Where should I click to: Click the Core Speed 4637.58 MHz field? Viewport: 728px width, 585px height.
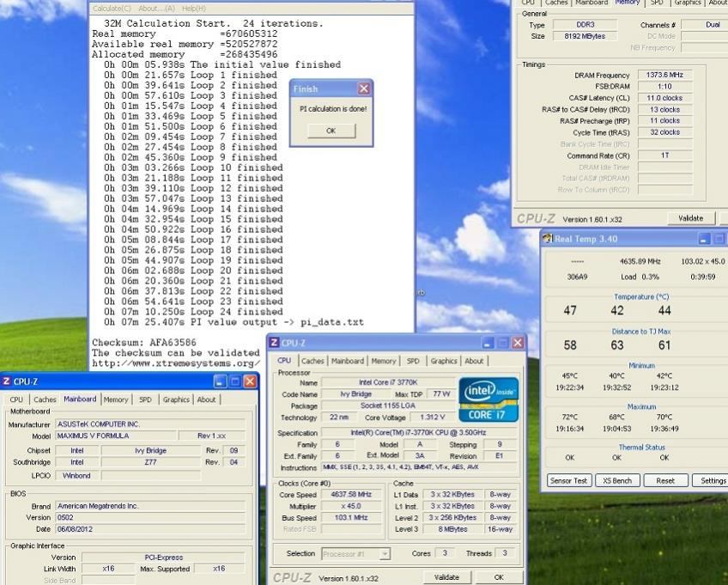click(351, 495)
